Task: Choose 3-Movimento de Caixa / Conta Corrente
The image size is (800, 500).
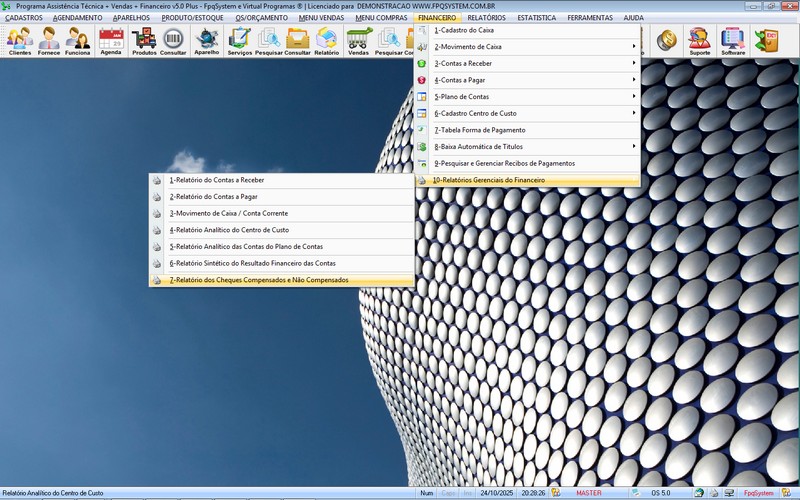Action: (282, 213)
